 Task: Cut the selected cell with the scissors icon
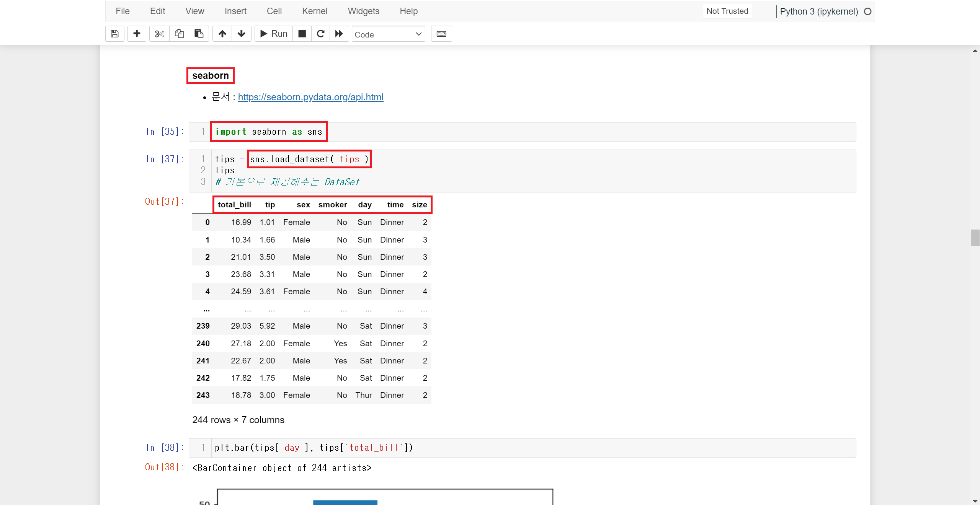[x=159, y=34]
